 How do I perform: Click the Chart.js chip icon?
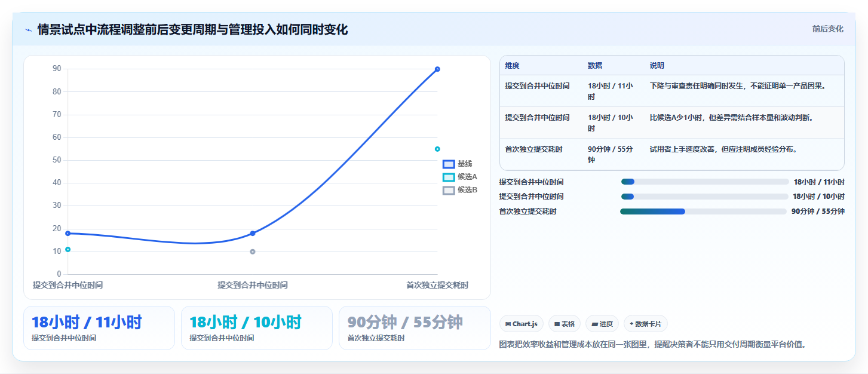(508, 324)
